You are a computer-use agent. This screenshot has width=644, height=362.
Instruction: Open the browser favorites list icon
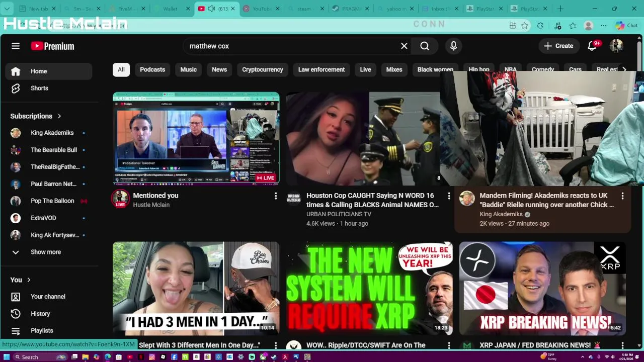pos(573,26)
